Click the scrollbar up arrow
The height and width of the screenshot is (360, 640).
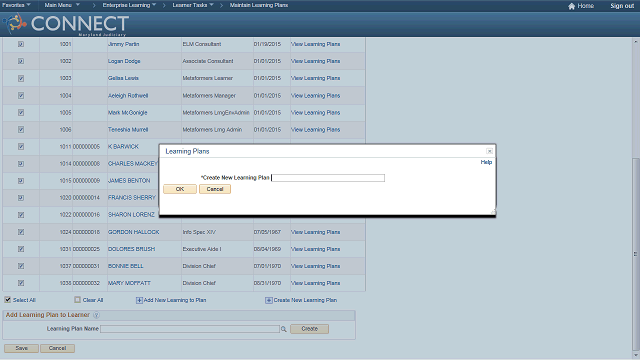click(636, 41)
